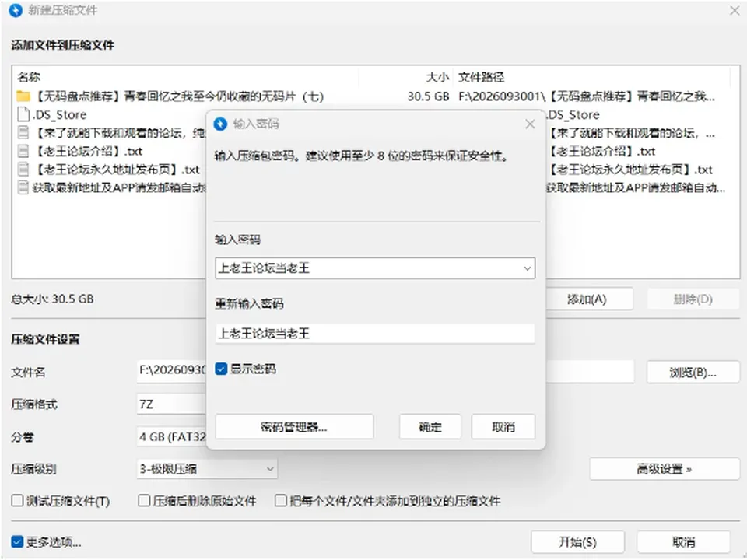Open the 压缩格式 7Z dropdown
This screenshot has height=560, width=747.
tap(172, 404)
